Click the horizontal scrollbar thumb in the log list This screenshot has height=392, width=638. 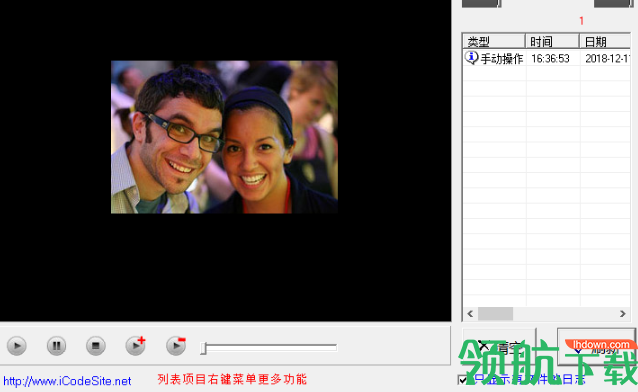click(495, 313)
